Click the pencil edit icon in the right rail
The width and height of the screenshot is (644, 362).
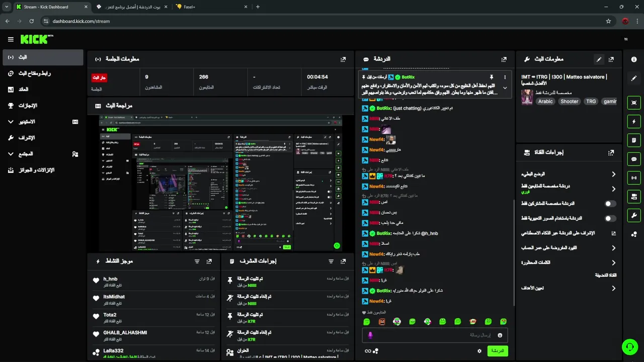coord(634,78)
